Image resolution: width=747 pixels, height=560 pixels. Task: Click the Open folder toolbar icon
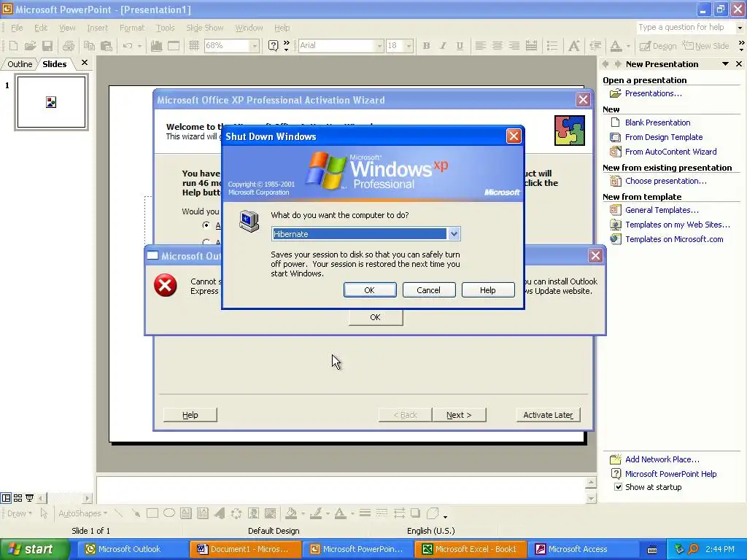30,46
